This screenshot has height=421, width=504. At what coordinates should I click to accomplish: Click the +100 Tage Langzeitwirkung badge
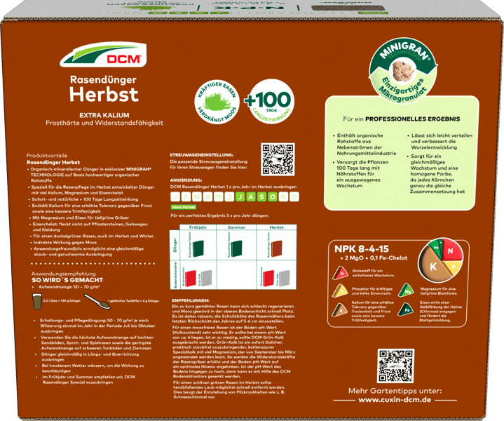tap(271, 102)
